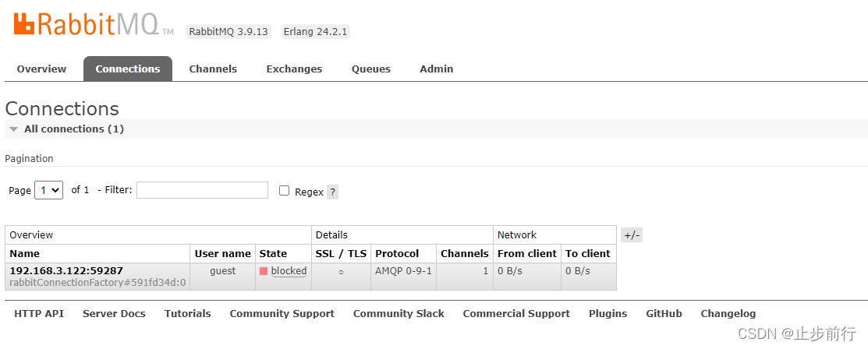Open the HTTP API link

pyautogui.click(x=39, y=314)
